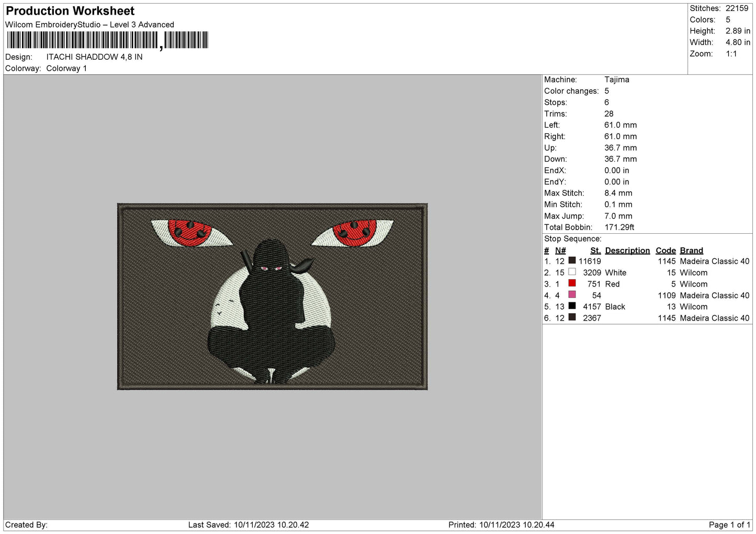
Task: Click the pink swatch in stop row 4
Action: [572, 294]
